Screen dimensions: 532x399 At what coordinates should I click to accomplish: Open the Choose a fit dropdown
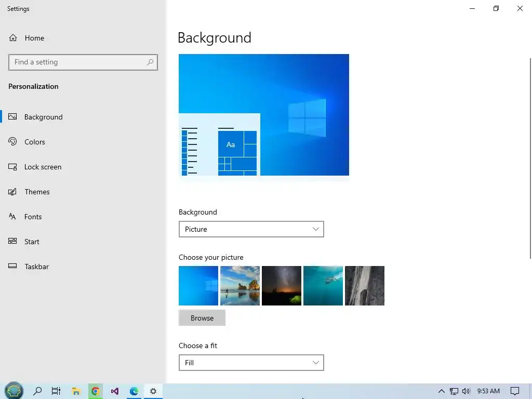coord(251,363)
